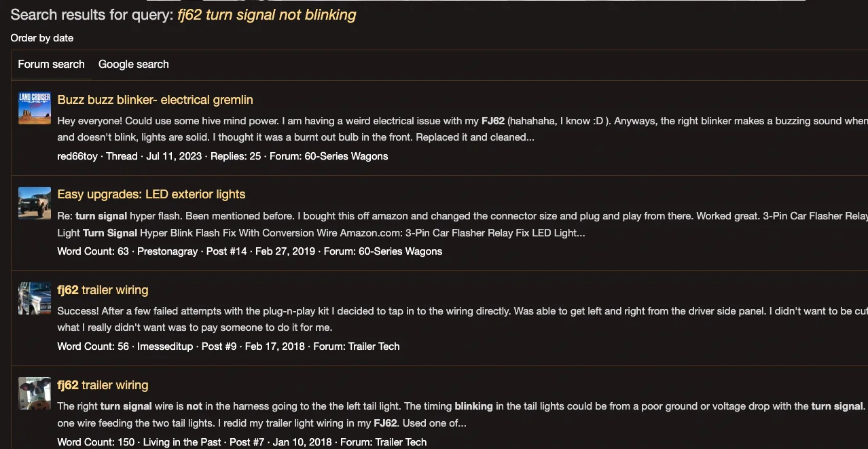Switch to the Google search tab

click(133, 65)
